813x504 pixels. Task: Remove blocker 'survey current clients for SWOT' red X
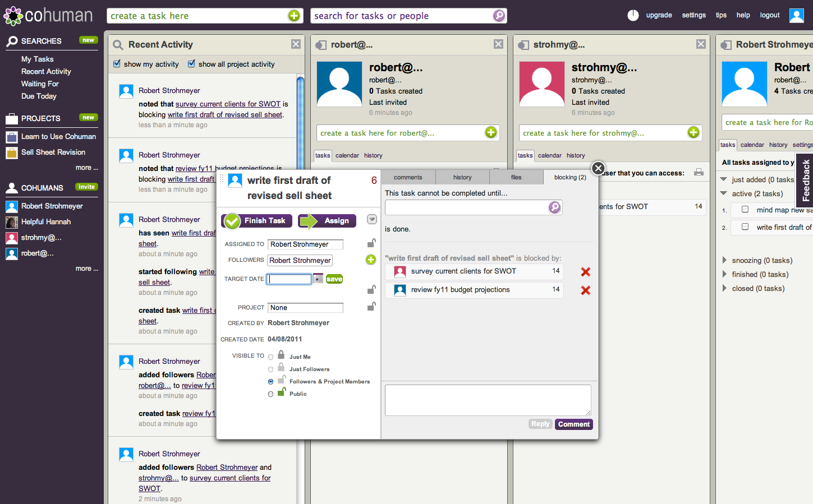point(585,272)
